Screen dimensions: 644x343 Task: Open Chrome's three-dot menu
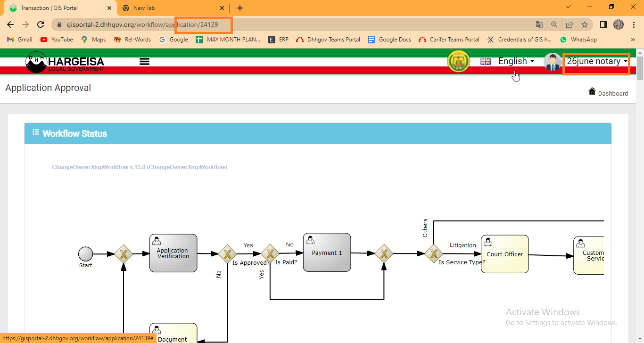click(x=633, y=24)
